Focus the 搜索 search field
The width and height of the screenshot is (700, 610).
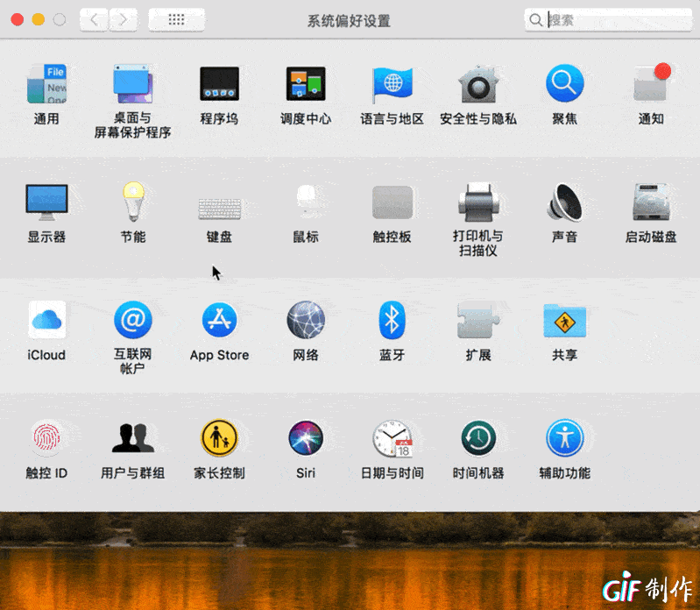(609, 19)
